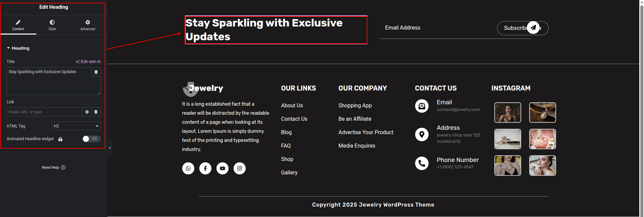
Task: Collapse the editor panel with arrow handle
Action: pos(110,148)
